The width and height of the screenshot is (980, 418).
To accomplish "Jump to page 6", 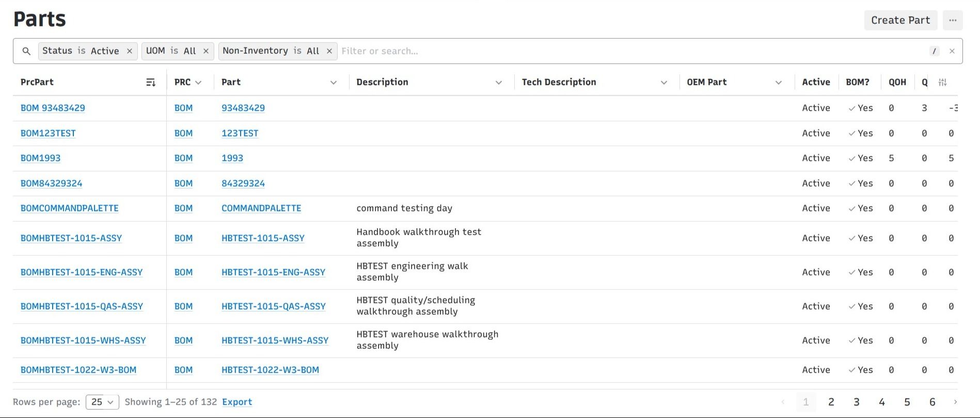I will [932, 402].
